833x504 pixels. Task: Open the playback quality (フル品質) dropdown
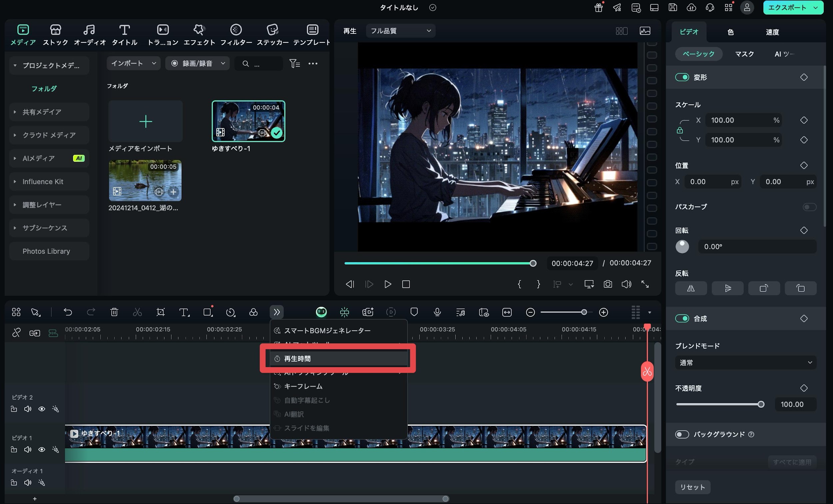tap(401, 31)
